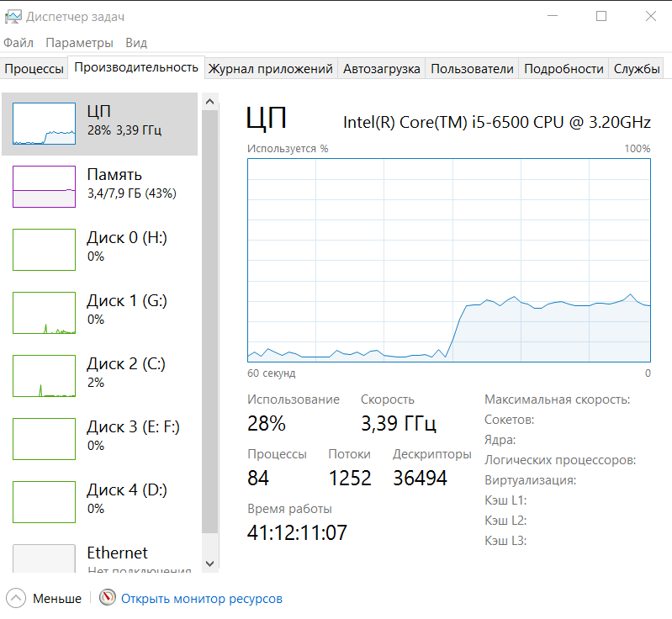This screenshot has height=619, width=672.
Task: Click the 3,4/7,9 ГБ (43%) memory value
Action: click(x=132, y=193)
